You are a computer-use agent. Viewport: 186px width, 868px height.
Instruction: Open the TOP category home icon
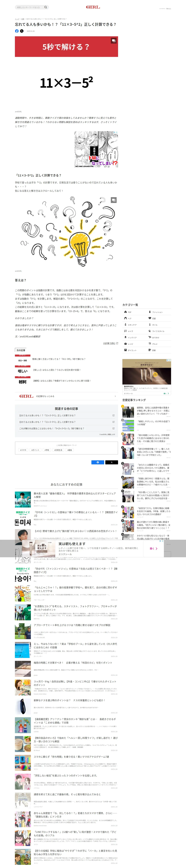coord(125,312)
